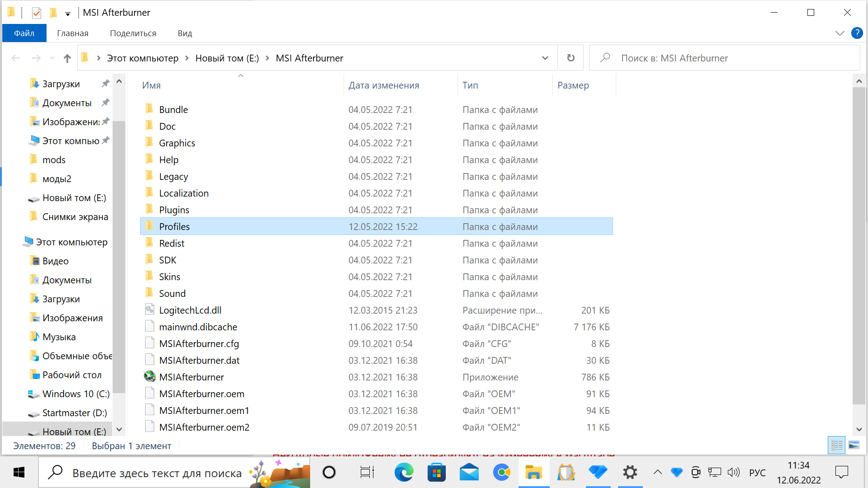Select Windows 10 (C:) drive
The width and height of the screenshot is (868, 488).
[x=76, y=394]
